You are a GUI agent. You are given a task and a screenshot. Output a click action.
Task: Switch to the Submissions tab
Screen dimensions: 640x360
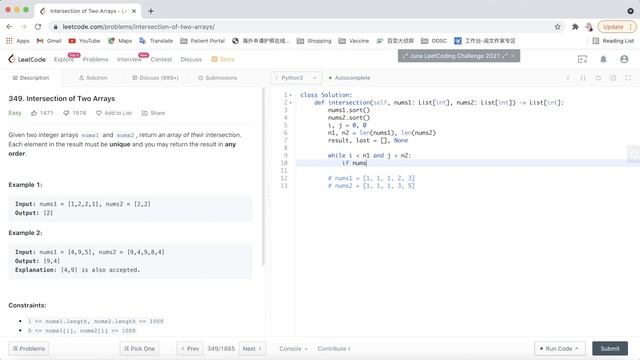[x=217, y=78]
